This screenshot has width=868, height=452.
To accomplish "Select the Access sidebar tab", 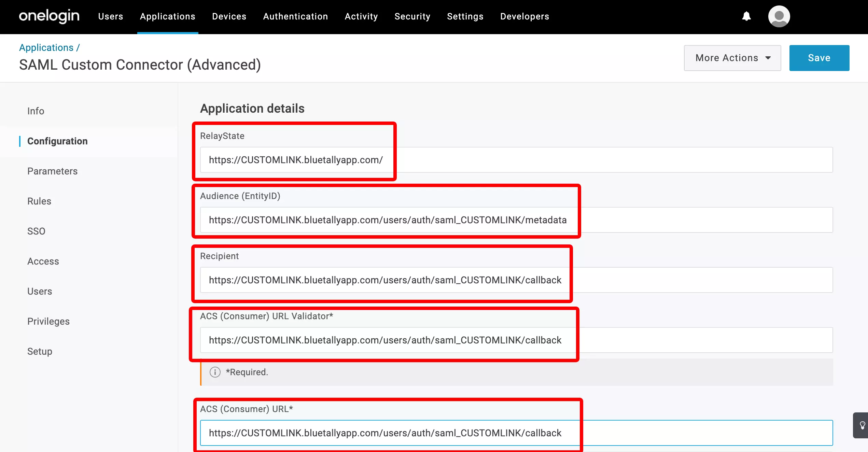I will tap(43, 261).
